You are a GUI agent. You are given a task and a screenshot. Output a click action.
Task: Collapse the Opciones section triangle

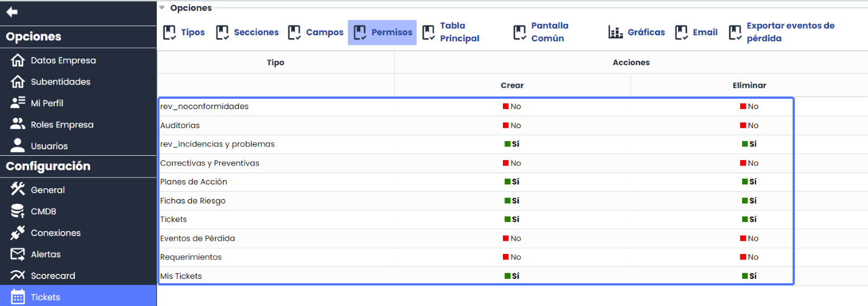pos(162,8)
